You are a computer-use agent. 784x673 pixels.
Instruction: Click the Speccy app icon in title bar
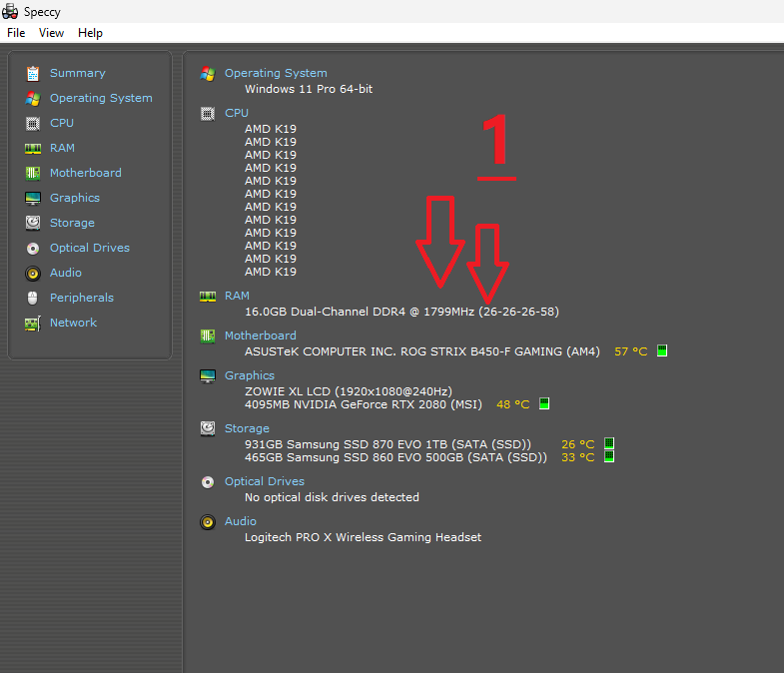tap(10, 11)
